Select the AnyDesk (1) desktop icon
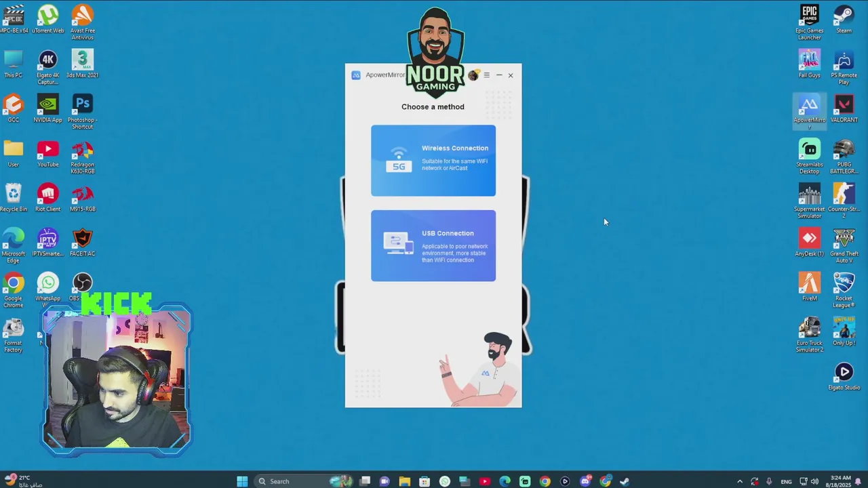 coord(809,243)
